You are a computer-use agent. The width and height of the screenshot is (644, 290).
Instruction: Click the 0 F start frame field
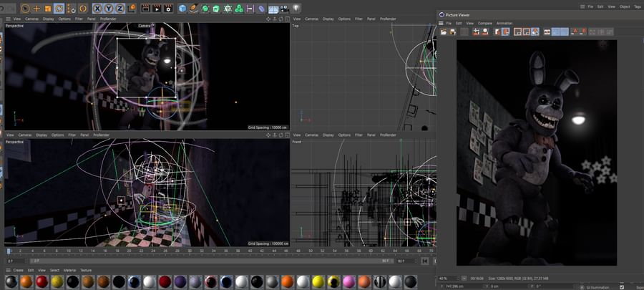click(x=16, y=261)
